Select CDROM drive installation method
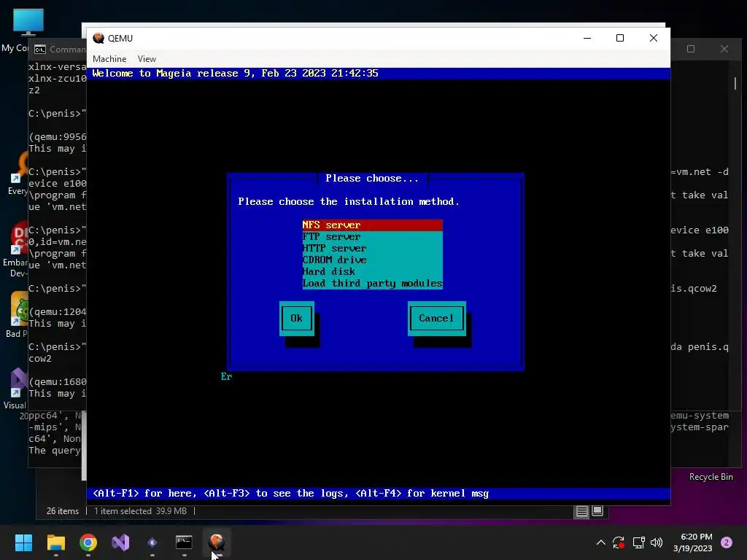The image size is (747, 560). click(x=373, y=260)
